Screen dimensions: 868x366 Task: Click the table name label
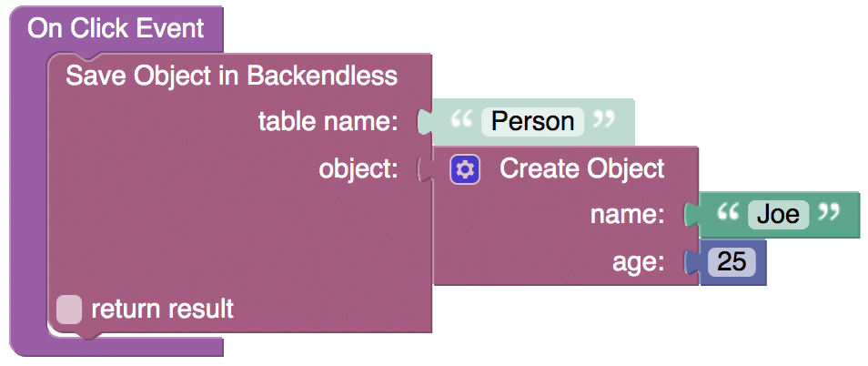pyautogui.click(x=328, y=122)
